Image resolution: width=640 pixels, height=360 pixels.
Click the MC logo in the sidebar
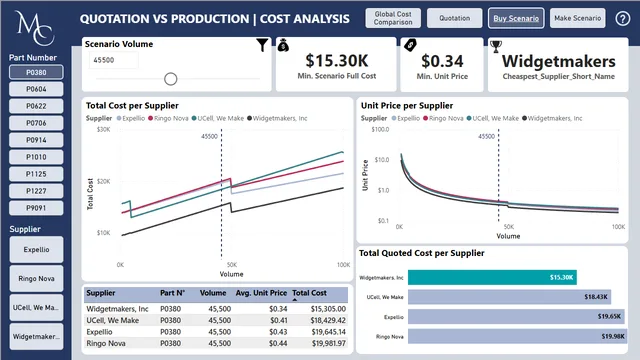[34, 28]
